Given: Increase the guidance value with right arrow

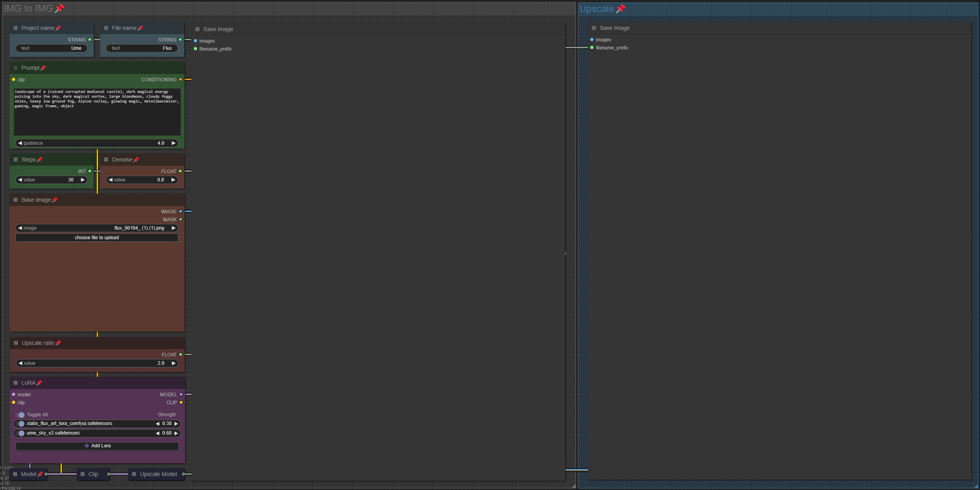Looking at the screenshot, I should (x=174, y=143).
